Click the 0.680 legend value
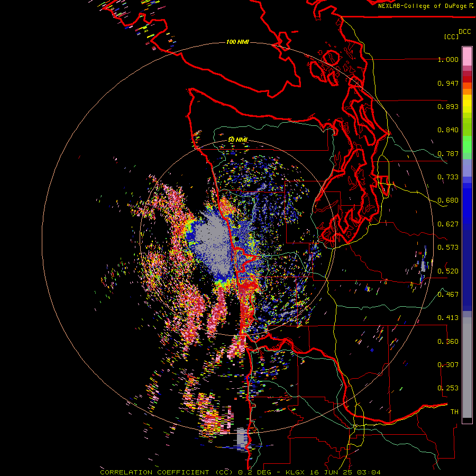 [448, 200]
